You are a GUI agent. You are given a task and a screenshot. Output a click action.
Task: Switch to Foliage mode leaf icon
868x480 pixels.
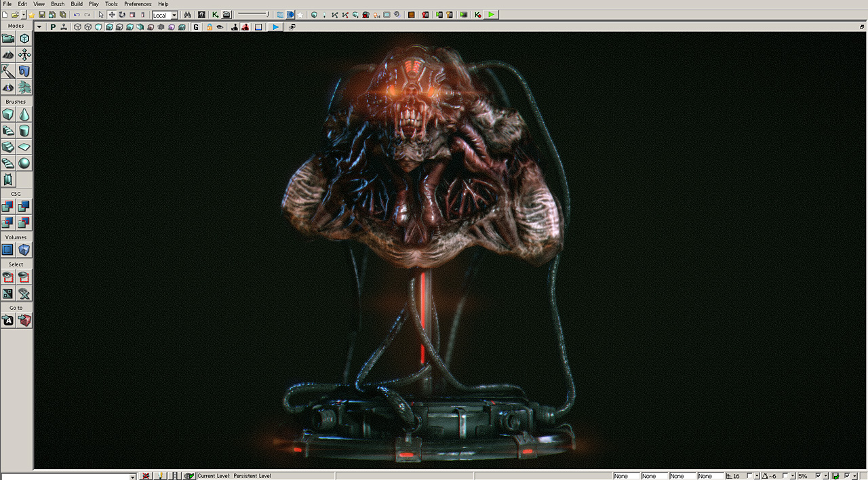24,87
